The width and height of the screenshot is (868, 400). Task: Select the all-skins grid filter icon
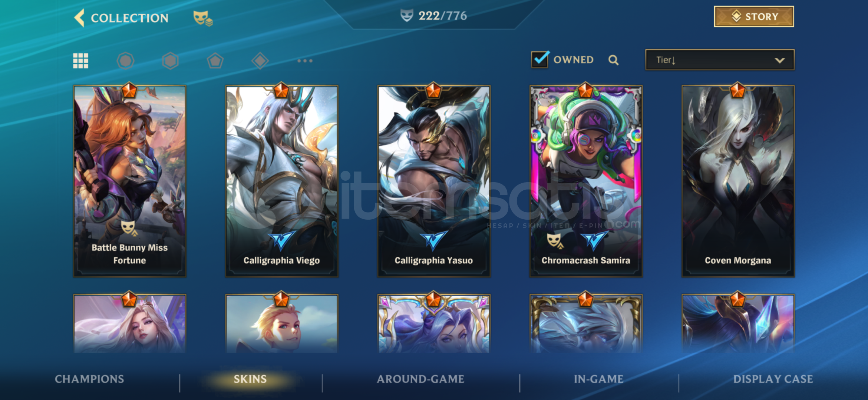pyautogui.click(x=80, y=61)
